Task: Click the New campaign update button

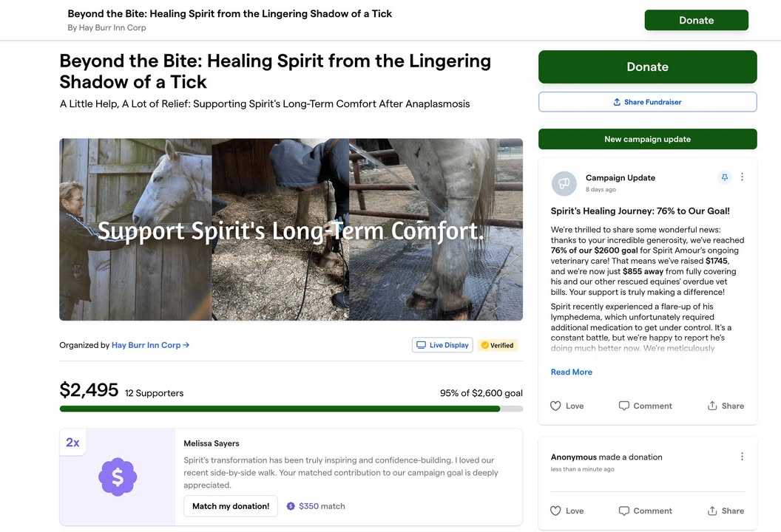Action: (x=648, y=140)
